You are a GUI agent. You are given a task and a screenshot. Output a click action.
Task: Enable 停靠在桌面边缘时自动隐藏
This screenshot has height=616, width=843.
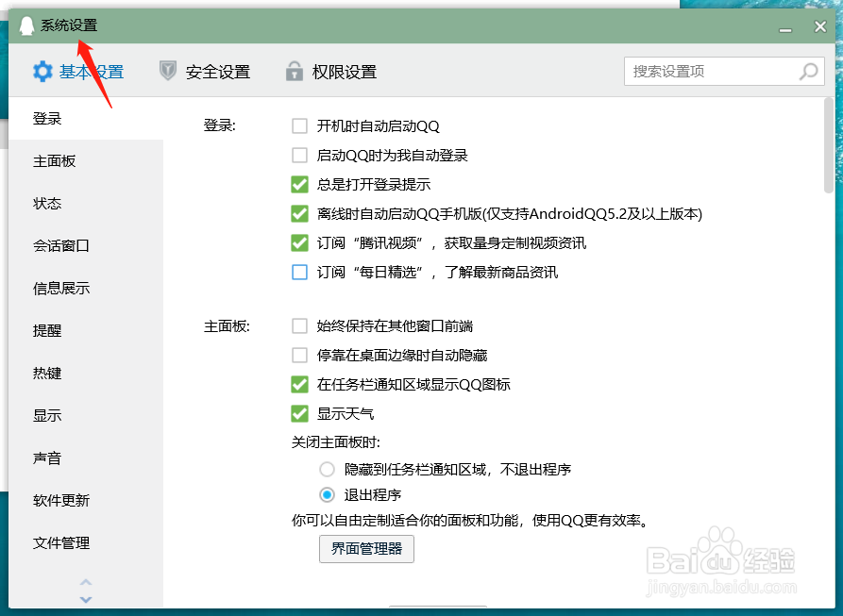point(299,355)
